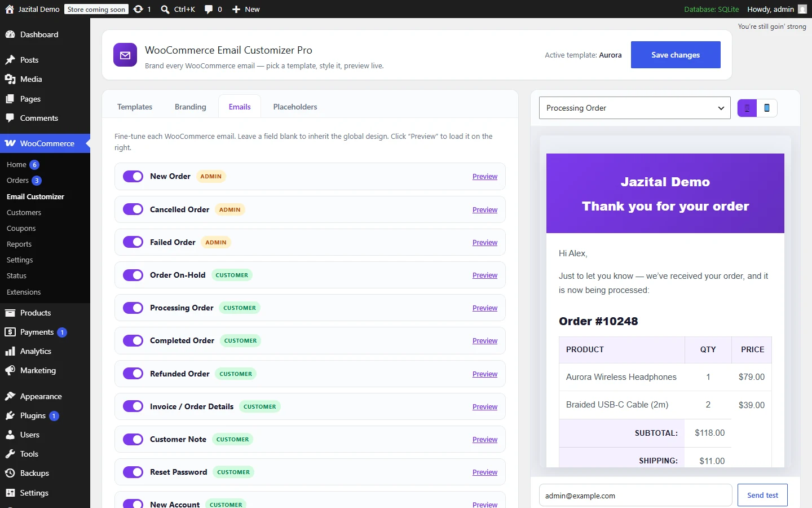Open the Placeholders tab
The width and height of the screenshot is (812, 508).
click(x=295, y=107)
